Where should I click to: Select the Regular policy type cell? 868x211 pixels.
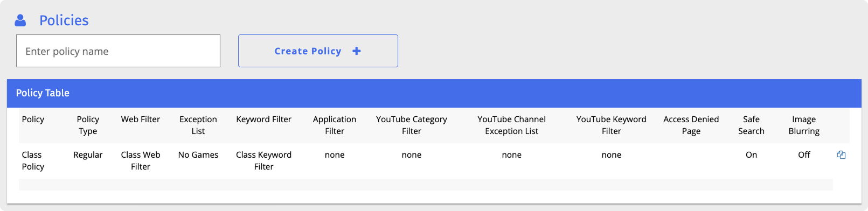click(88, 155)
